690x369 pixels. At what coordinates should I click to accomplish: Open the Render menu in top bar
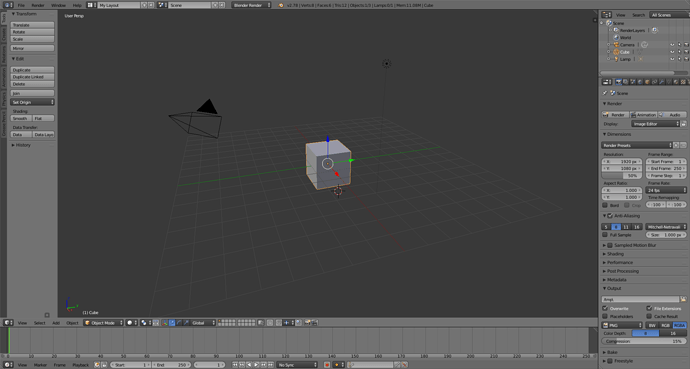[38, 5]
